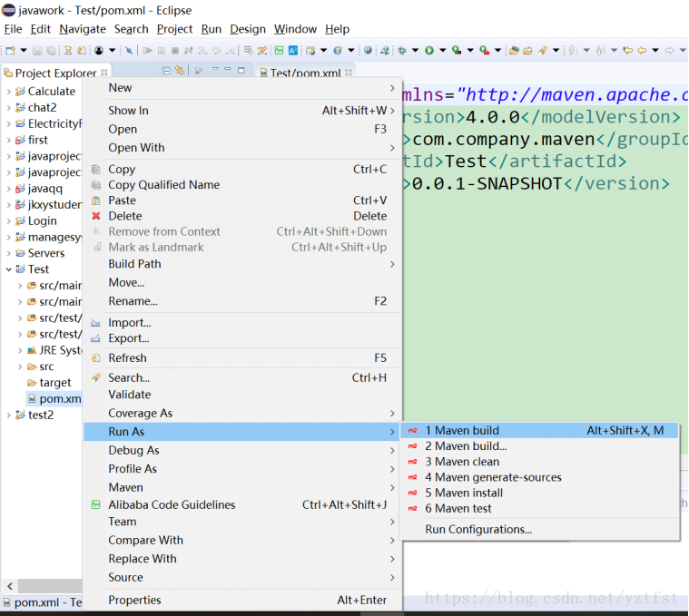Viewport: 689px width, 616px height.
Task: Click the green Run toolbar button
Action: 429,51
